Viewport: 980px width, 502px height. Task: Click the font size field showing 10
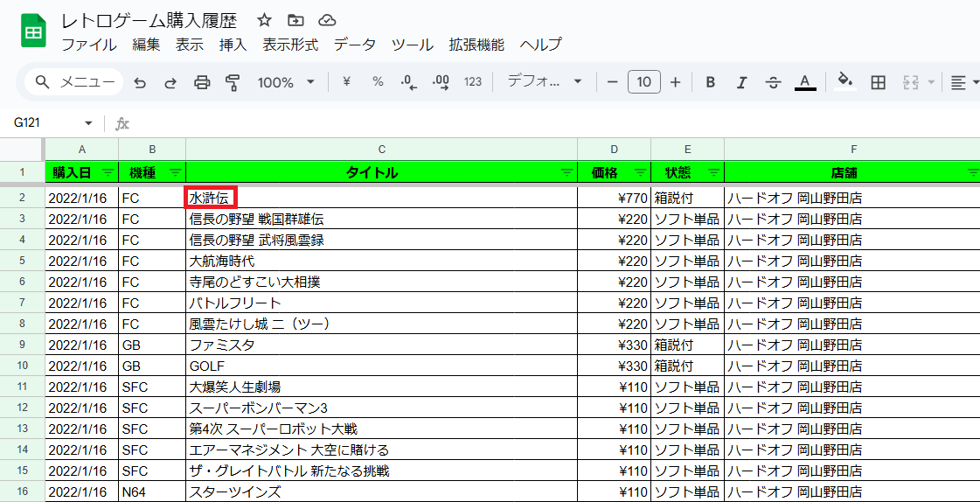click(643, 82)
